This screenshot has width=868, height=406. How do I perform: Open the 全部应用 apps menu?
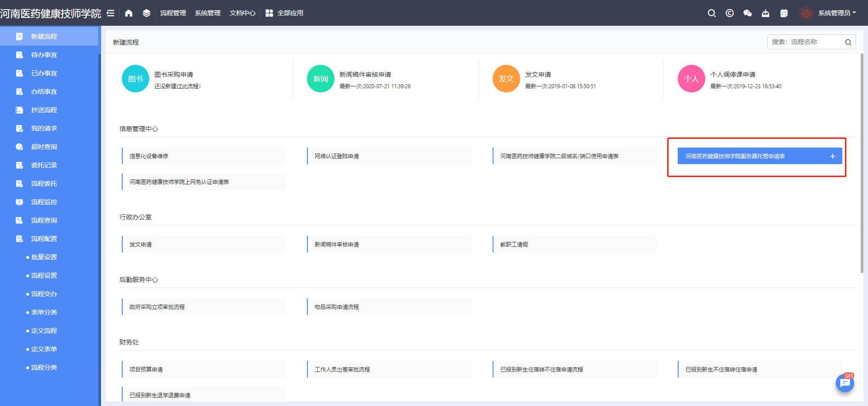coord(284,13)
